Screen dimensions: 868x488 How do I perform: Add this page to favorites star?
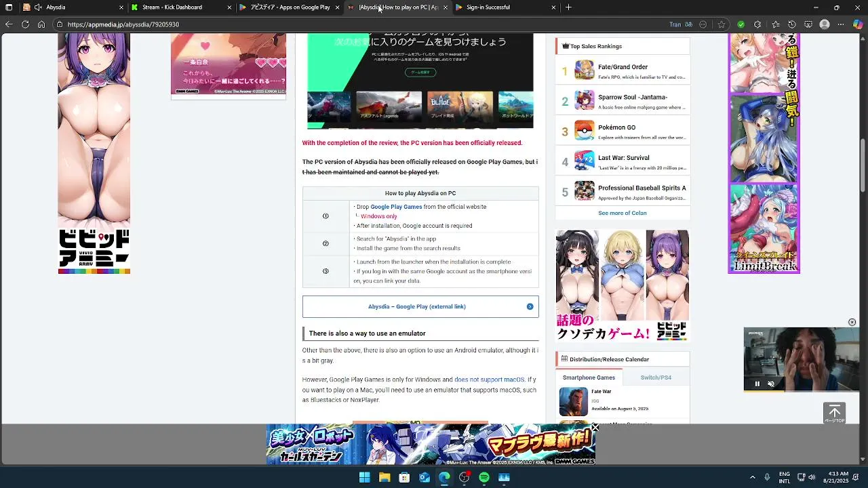[x=722, y=24]
